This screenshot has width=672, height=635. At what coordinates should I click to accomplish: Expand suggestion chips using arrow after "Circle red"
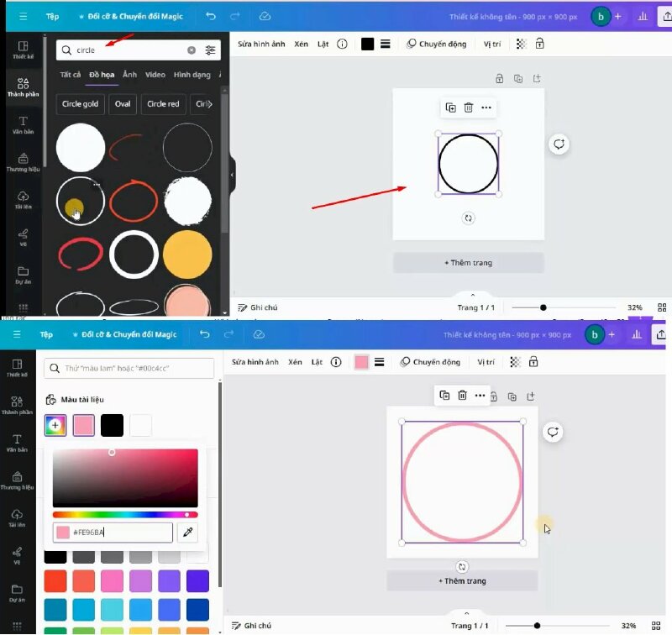211,104
